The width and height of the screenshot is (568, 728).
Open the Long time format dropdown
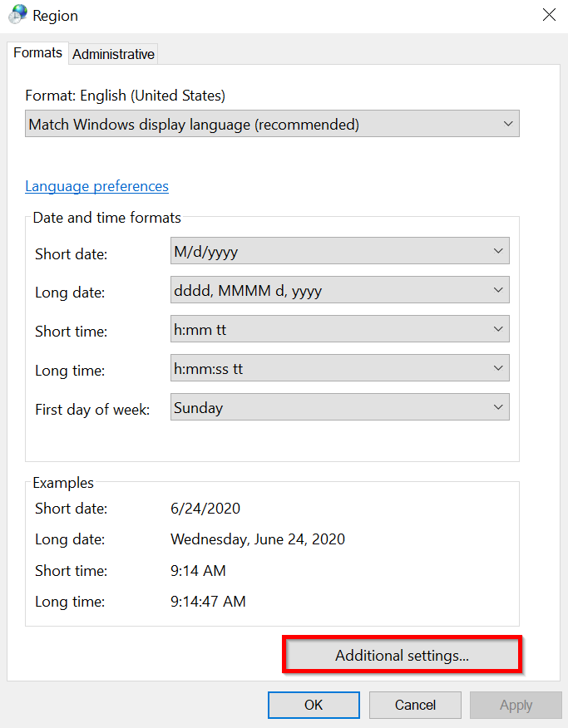point(340,367)
